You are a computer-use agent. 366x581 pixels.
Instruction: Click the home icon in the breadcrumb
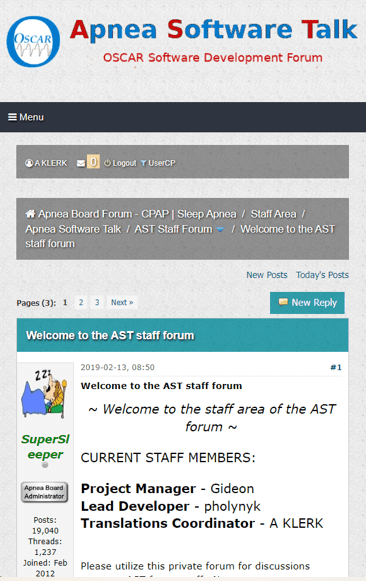click(30, 214)
